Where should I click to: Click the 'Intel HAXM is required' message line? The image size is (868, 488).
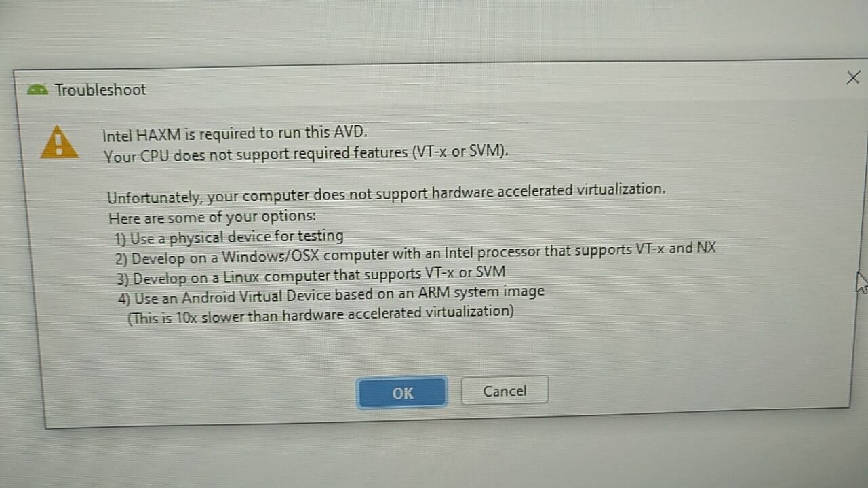235,133
